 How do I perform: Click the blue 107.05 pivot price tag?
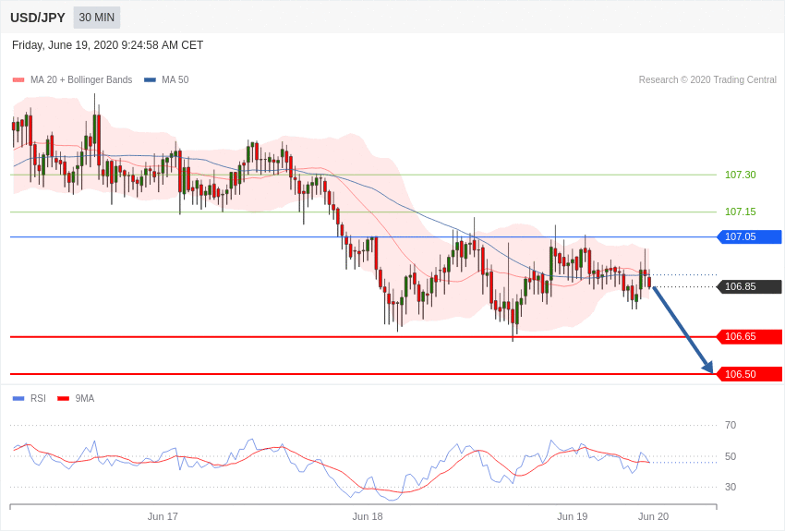click(x=750, y=236)
